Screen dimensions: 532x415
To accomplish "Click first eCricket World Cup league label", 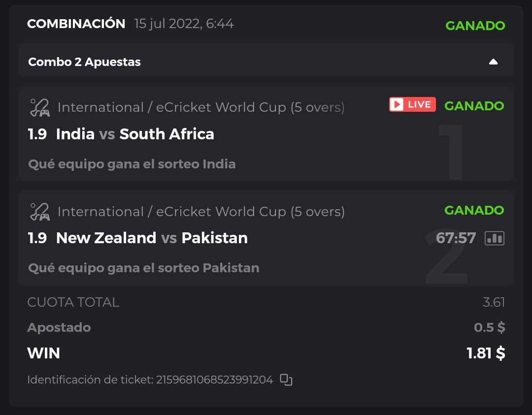I will pyautogui.click(x=201, y=107).
